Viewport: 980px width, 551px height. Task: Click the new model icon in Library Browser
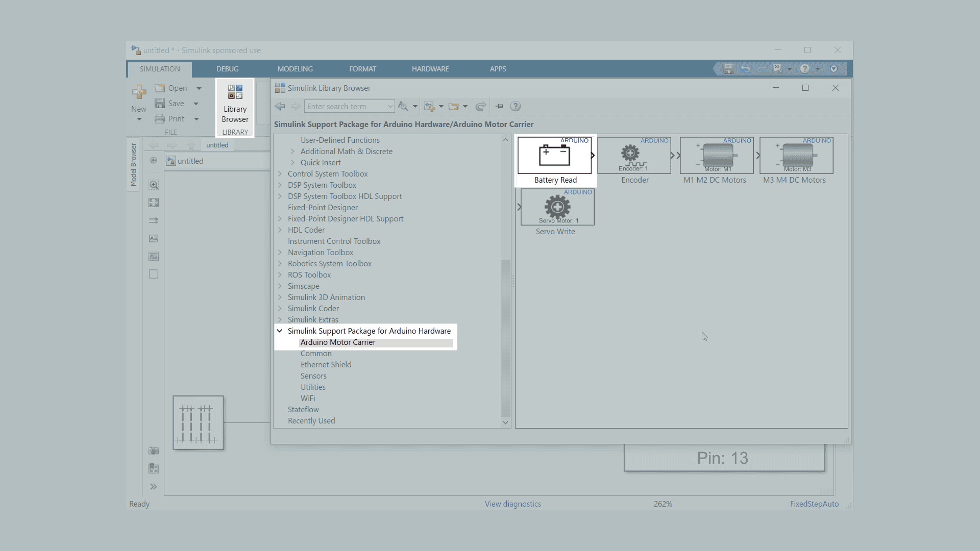tap(429, 106)
